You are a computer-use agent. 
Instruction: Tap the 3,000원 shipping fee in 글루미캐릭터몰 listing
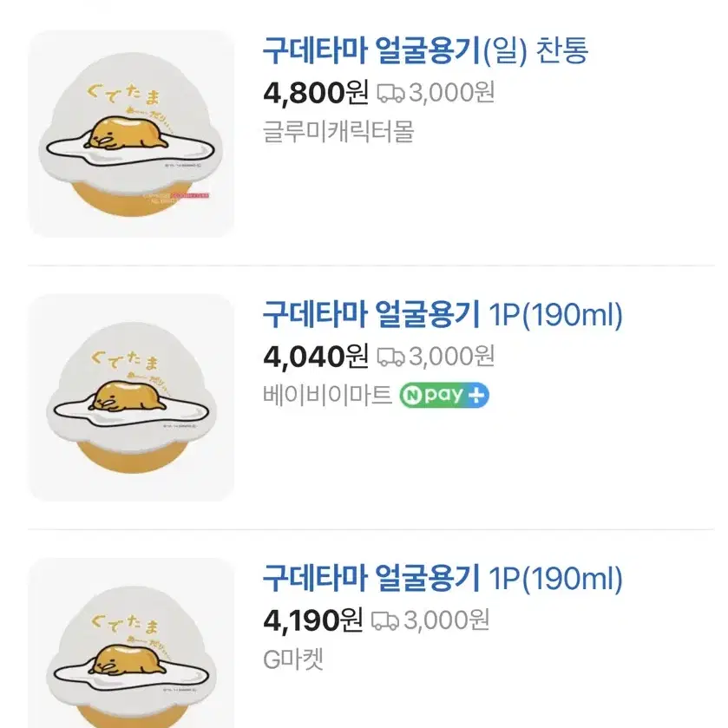pyautogui.click(x=451, y=92)
